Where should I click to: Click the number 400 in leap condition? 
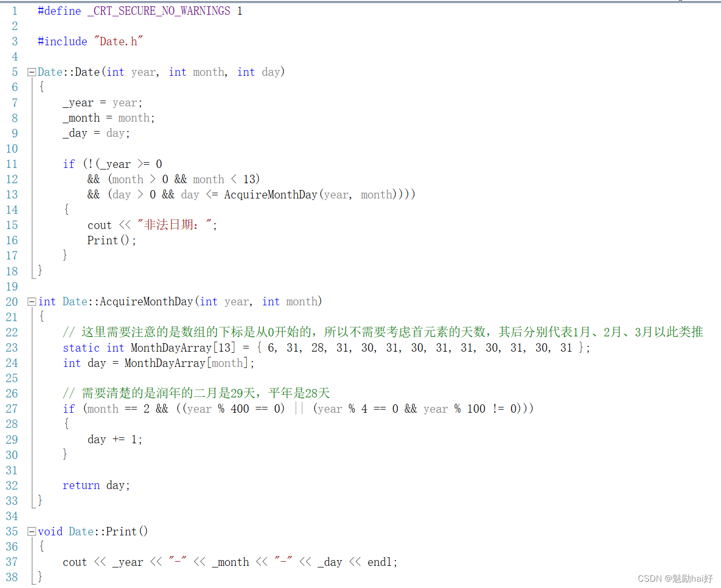pos(240,409)
